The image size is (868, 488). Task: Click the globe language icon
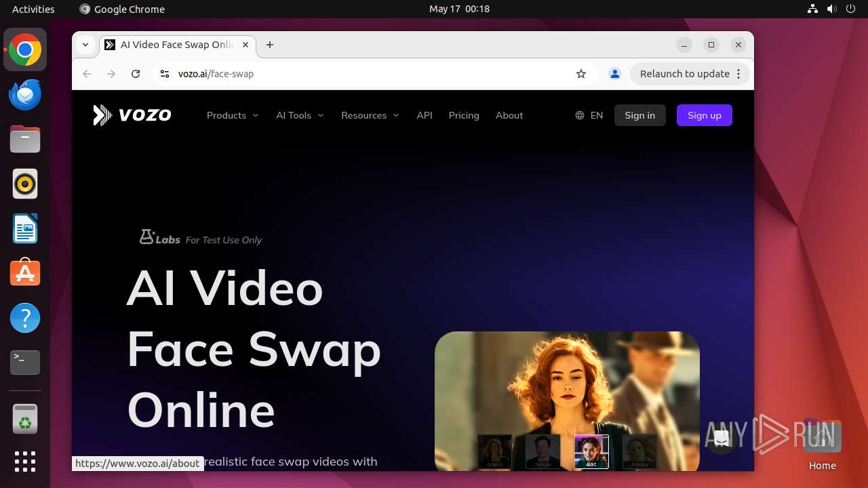click(580, 115)
